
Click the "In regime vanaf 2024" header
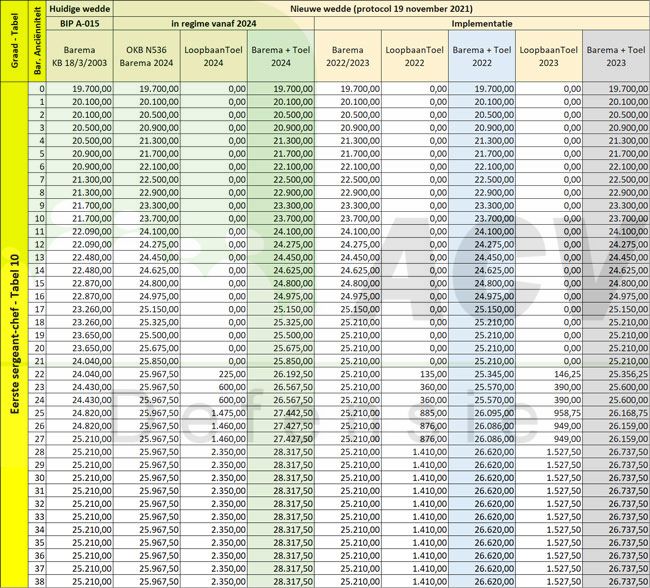(214, 23)
